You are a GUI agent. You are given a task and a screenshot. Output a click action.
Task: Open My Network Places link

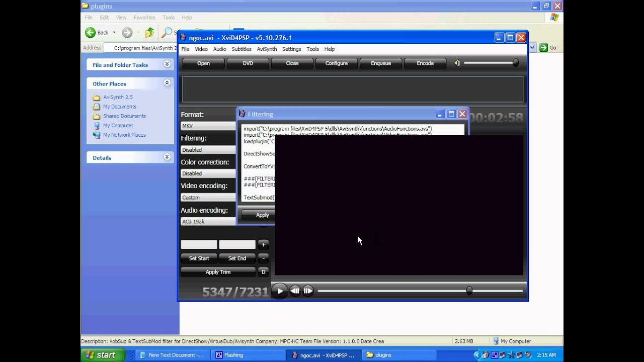tap(124, 135)
